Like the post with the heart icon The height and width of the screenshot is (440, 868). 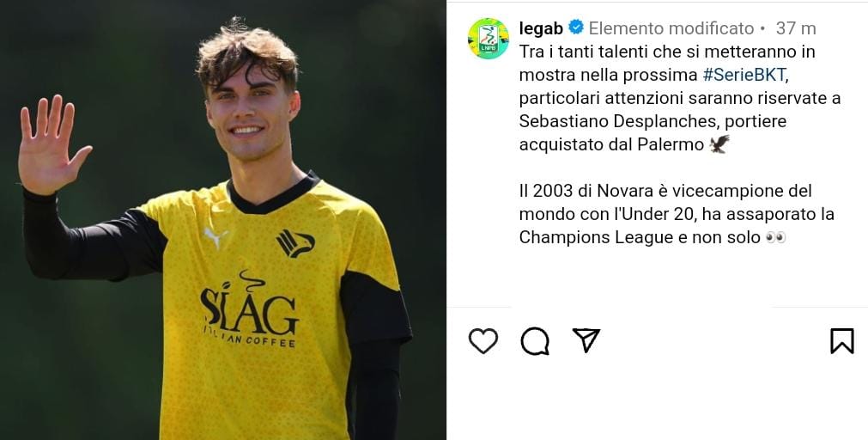(483, 341)
